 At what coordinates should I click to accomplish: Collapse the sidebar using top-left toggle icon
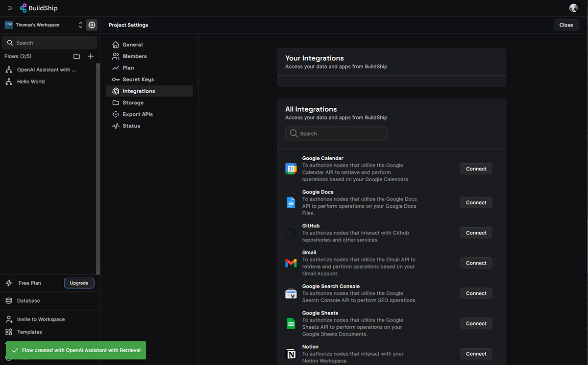[10, 8]
